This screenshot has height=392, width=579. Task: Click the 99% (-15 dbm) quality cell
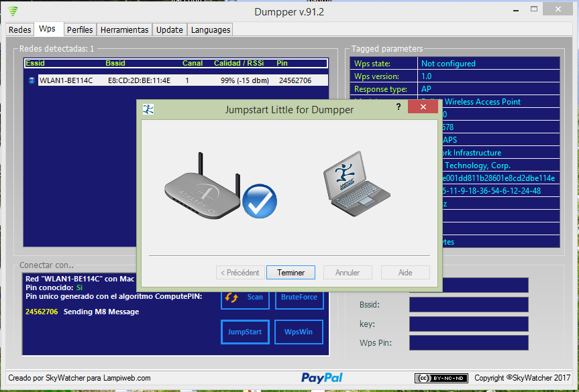click(x=245, y=80)
